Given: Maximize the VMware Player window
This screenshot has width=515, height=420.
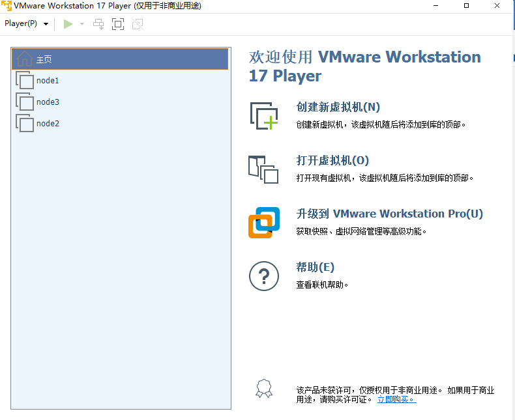Looking at the screenshot, I should (466, 6).
